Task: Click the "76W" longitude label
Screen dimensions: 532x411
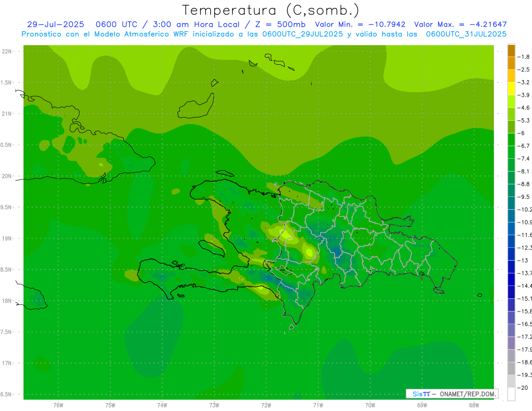Action: point(58,405)
